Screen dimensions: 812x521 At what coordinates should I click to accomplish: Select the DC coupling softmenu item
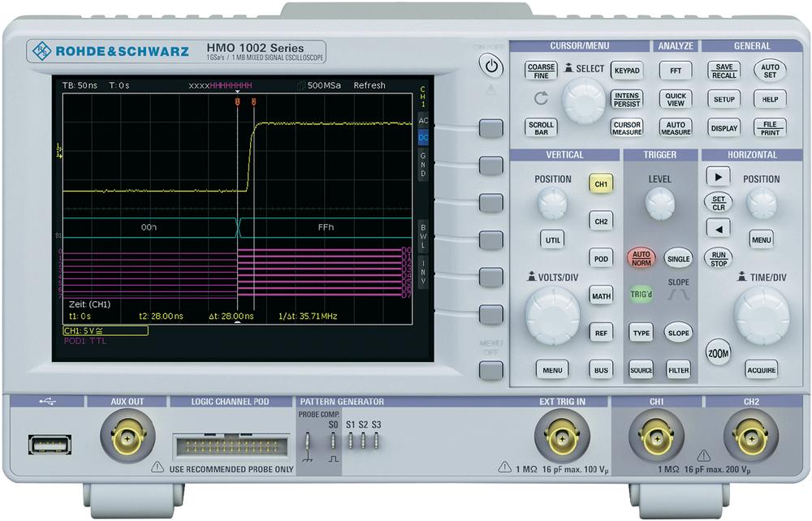(x=423, y=139)
